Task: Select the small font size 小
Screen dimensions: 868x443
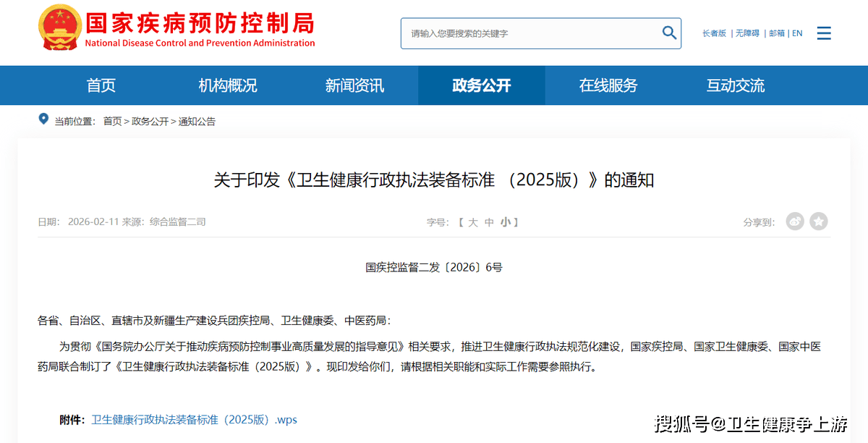Action: [x=504, y=222]
